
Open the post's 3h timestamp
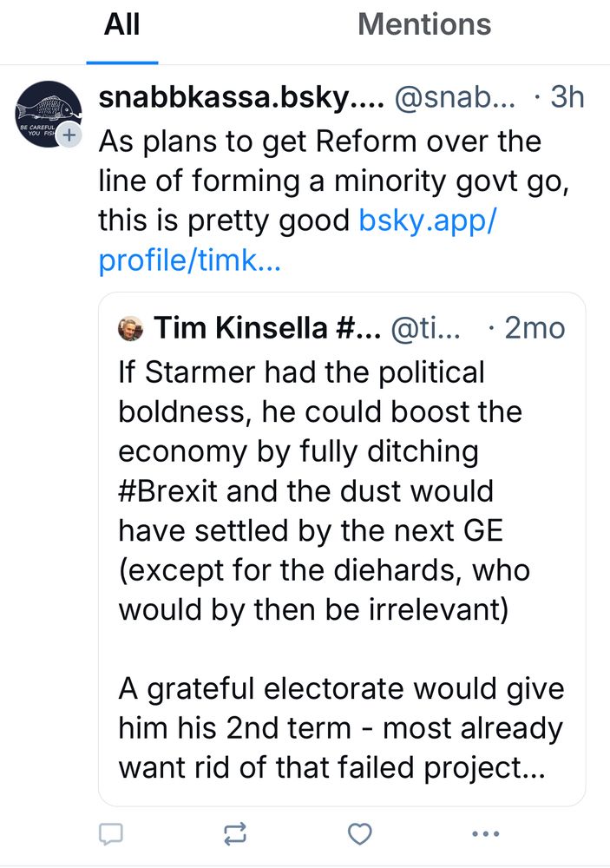[567, 98]
